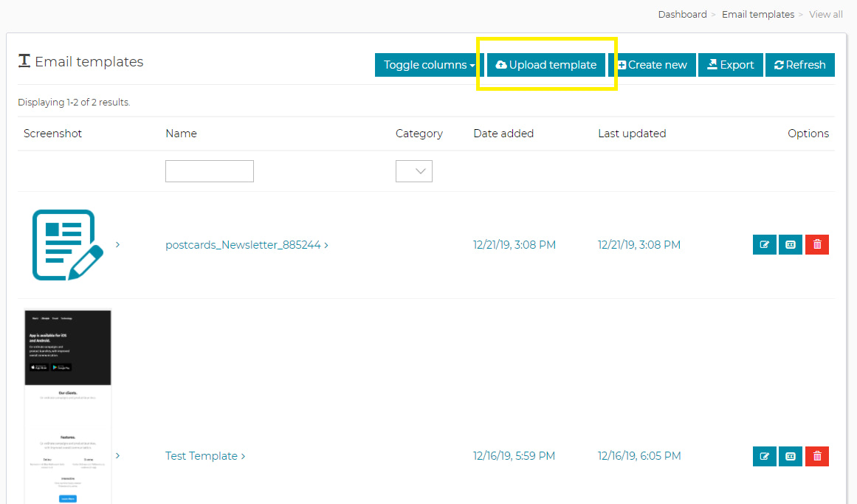Image resolution: width=857 pixels, height=504 pixels.
Task: Export the email templates list
Action: point(730,64)
